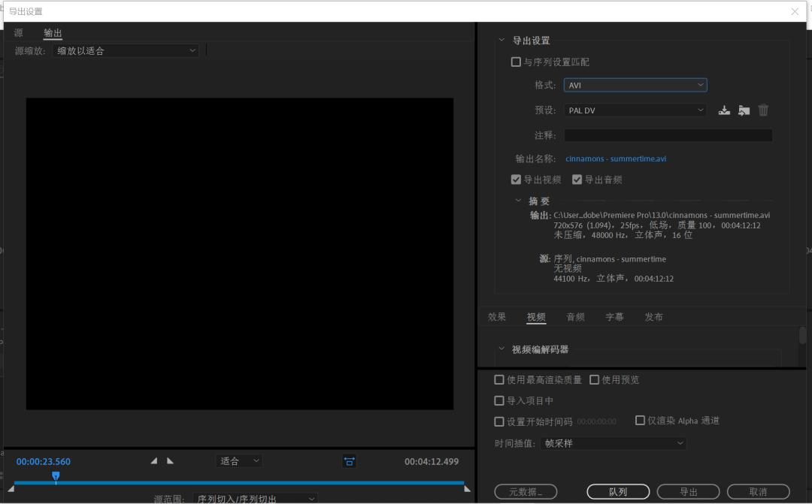Toggle the crop output icon above the timeline
Viewport: 812px width, 504px height.
[349, 461]
